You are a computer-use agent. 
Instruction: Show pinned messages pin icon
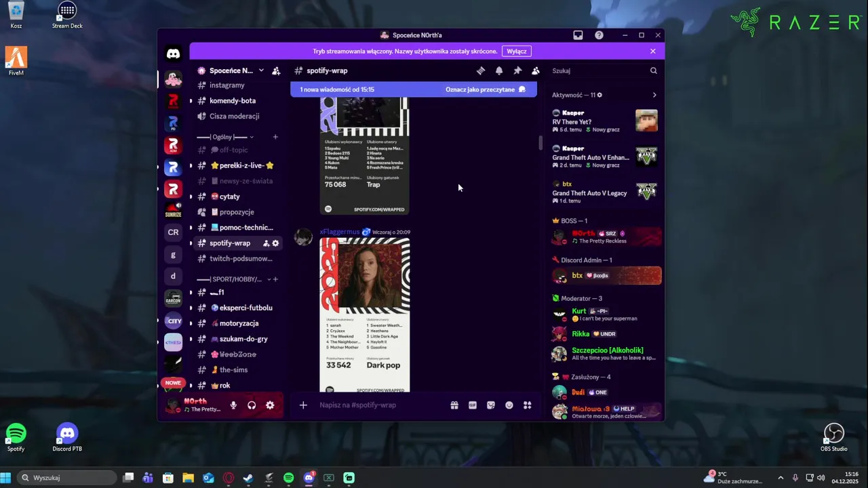[x=517, y=70]
